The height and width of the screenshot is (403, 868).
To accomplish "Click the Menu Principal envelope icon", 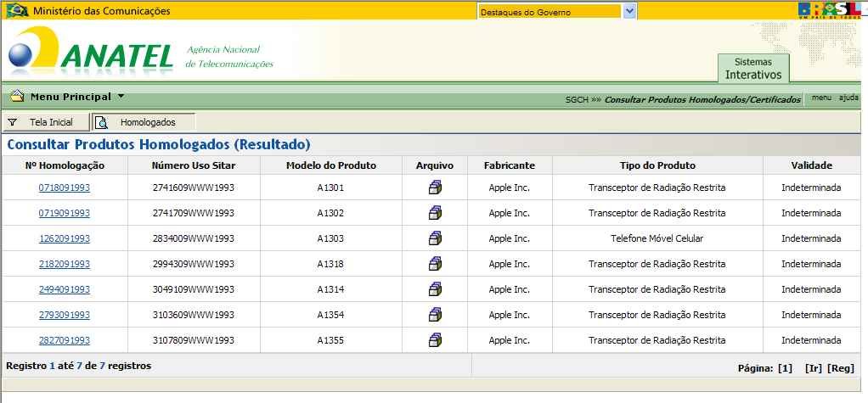I will coord(17,96).
